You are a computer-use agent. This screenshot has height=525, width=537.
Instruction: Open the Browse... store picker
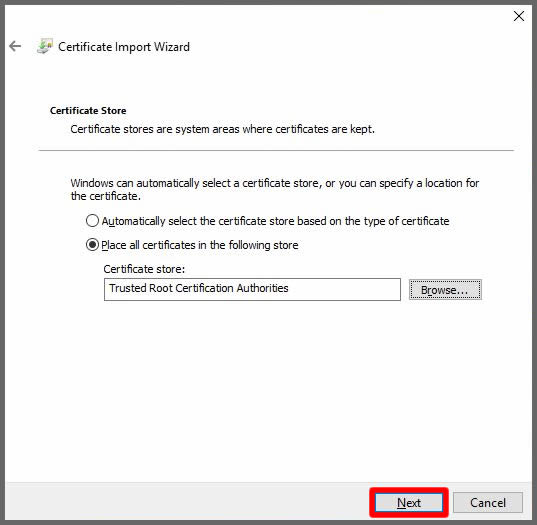coord(445,290)
